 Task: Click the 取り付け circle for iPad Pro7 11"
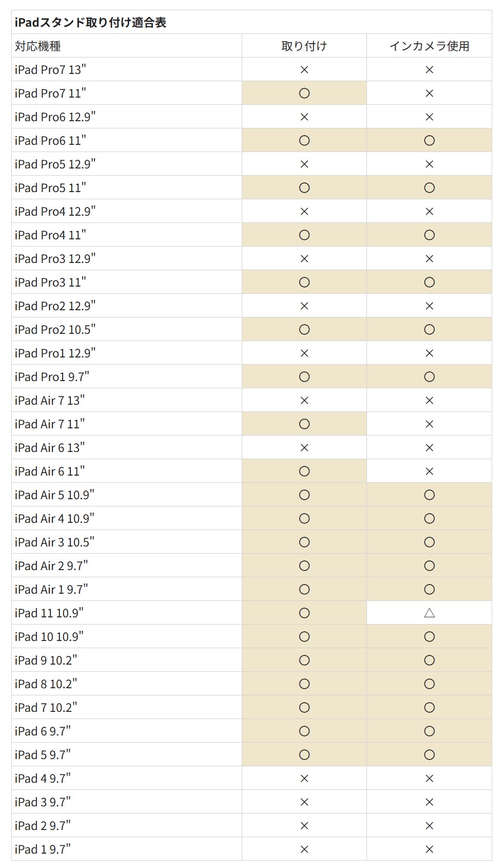pos(304,93)
